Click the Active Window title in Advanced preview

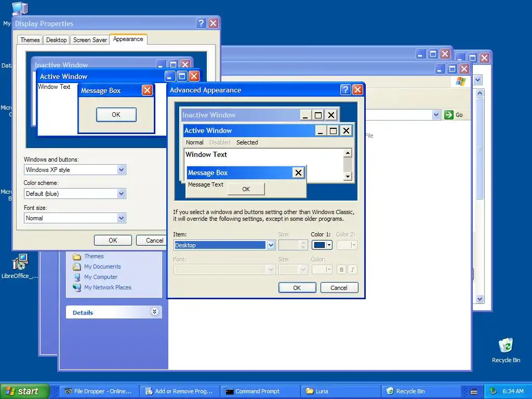point(208,130)
